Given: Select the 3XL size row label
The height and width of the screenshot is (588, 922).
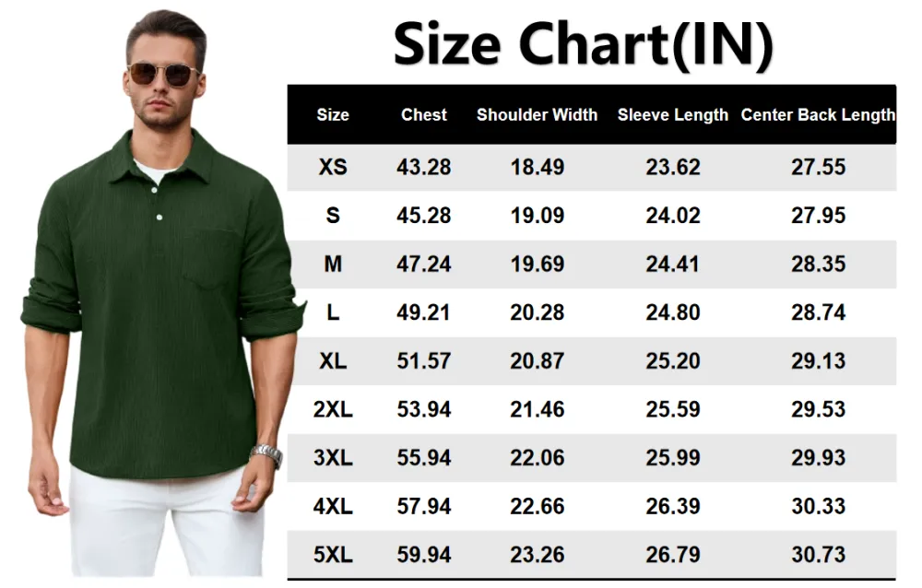Looking at the screenshot, I should point(333,458).
